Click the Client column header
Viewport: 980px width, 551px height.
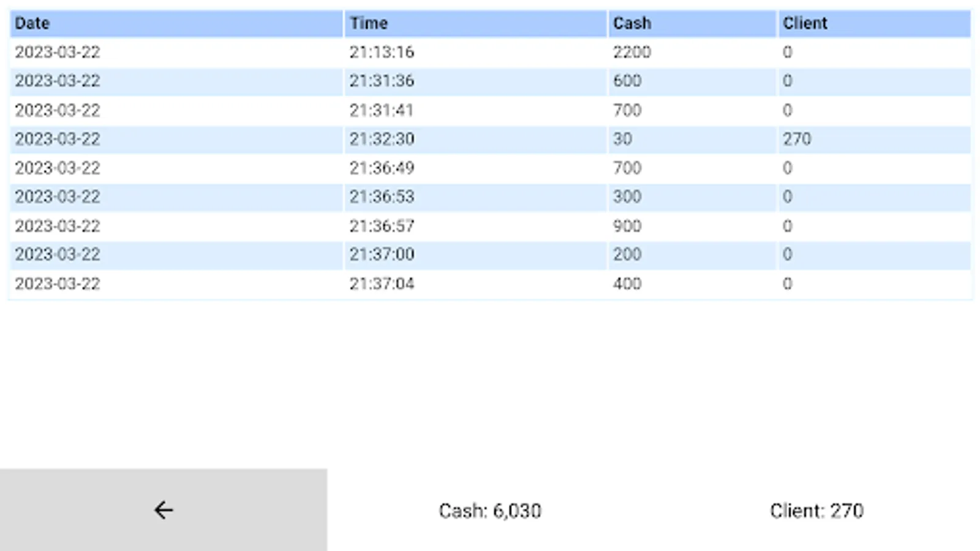coord(805,23)
